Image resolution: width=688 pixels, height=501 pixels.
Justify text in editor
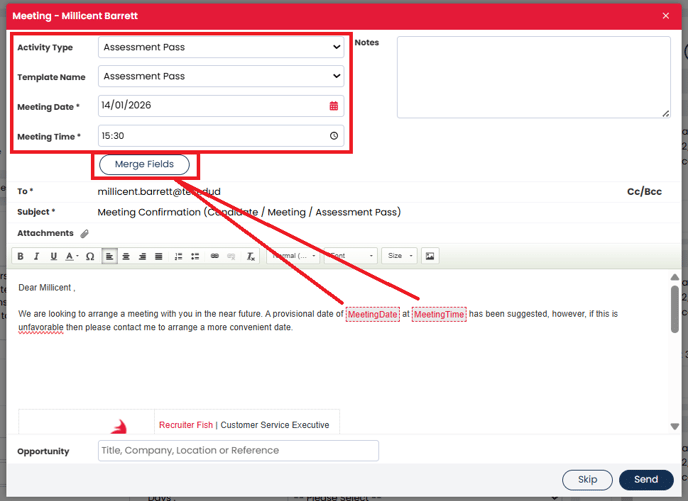[x=159, y=256]
